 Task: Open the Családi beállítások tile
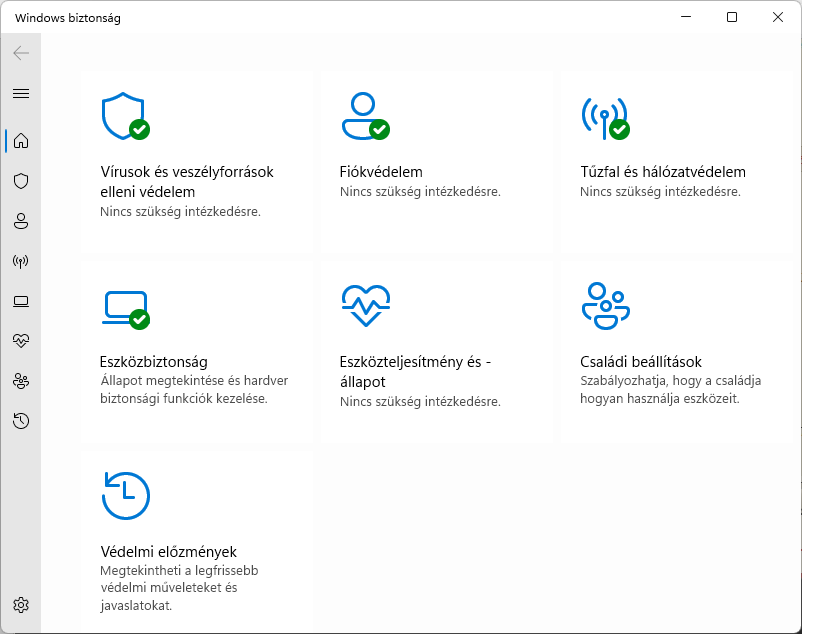point(677,351)
